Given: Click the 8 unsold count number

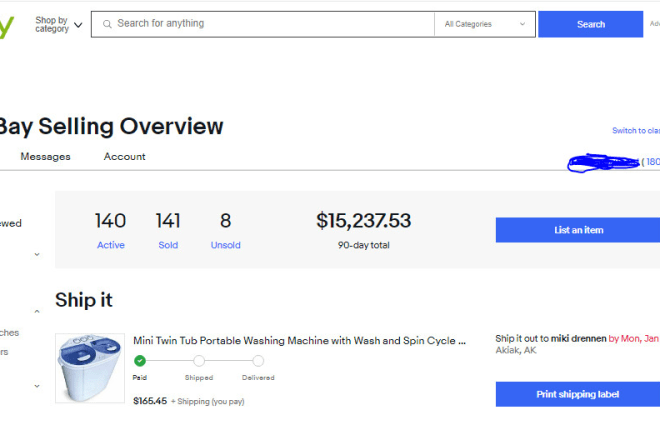Looking at the screenshot, I should coord(226,221).
